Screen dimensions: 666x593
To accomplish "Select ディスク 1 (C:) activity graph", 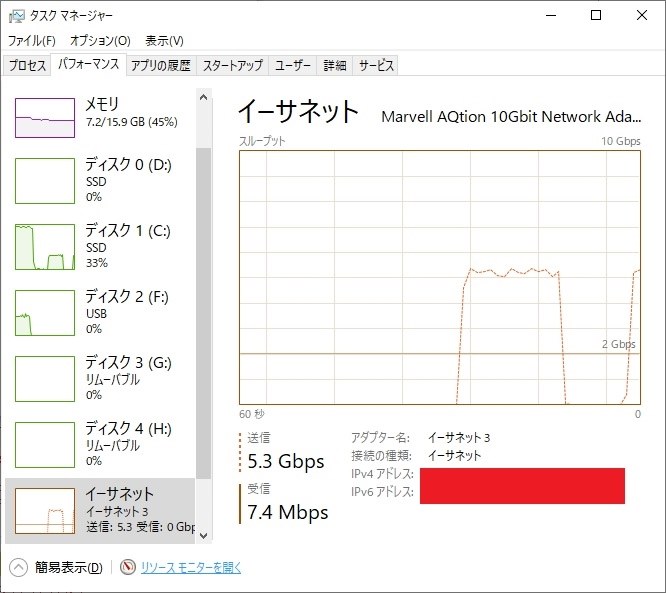I will pyautogui.click(x=45, y=247).
